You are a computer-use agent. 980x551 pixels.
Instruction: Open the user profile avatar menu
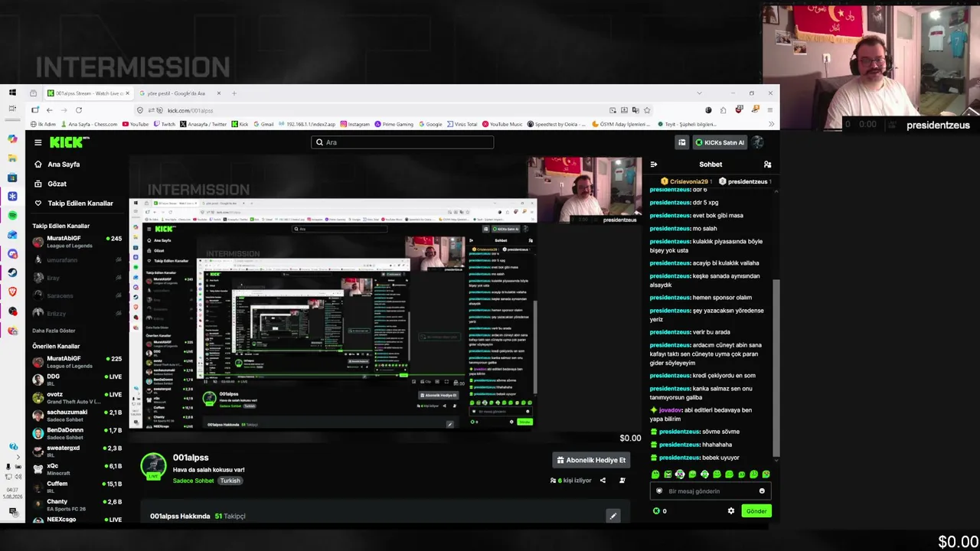tap(758, 142)
